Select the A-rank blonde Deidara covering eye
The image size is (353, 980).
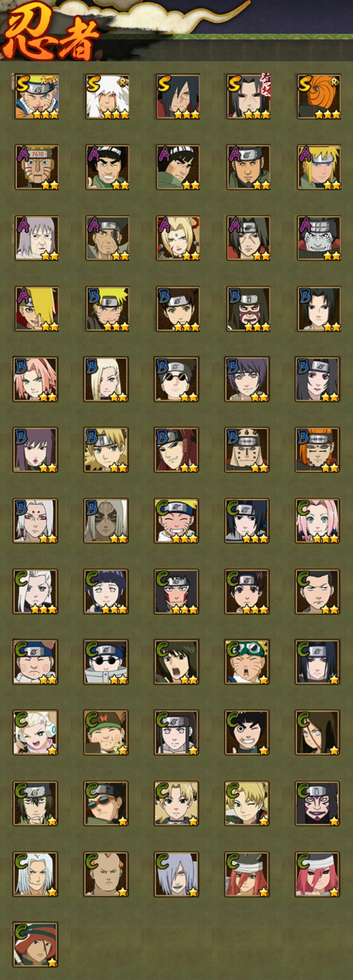tap(37, 309)
